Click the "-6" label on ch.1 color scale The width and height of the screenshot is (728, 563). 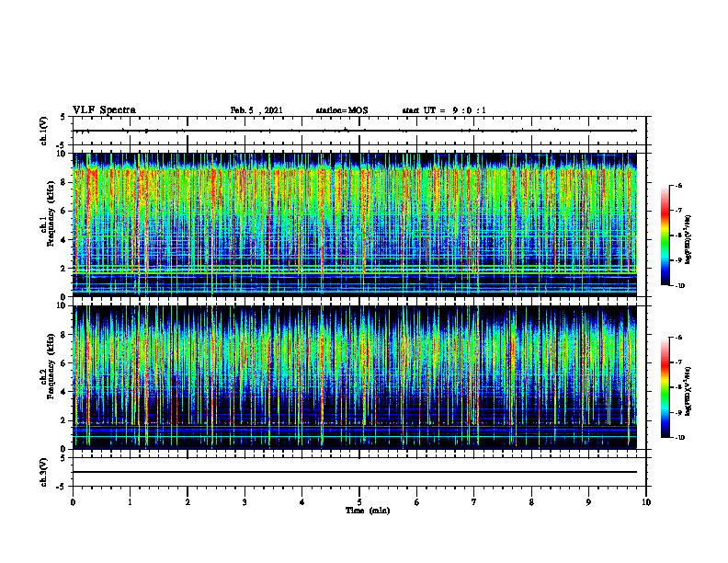click(678, 185)
